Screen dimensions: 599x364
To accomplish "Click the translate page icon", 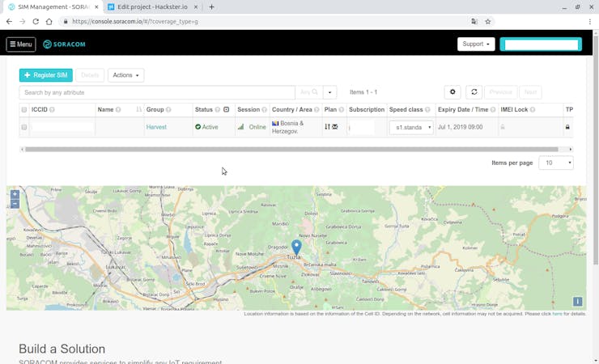I will (474, 21).
